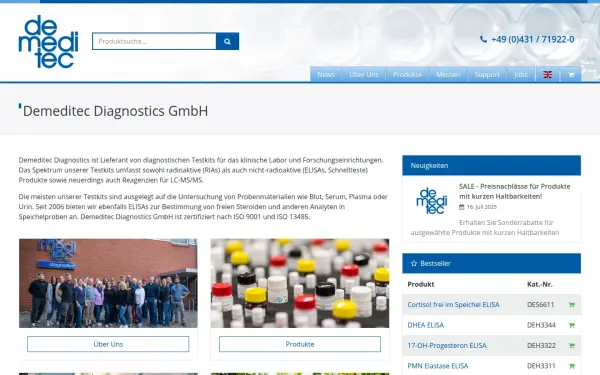The height and width of the screenshot is (375, 600).
Task: Click catalog number DEH3344
Action: coord(541,325)
